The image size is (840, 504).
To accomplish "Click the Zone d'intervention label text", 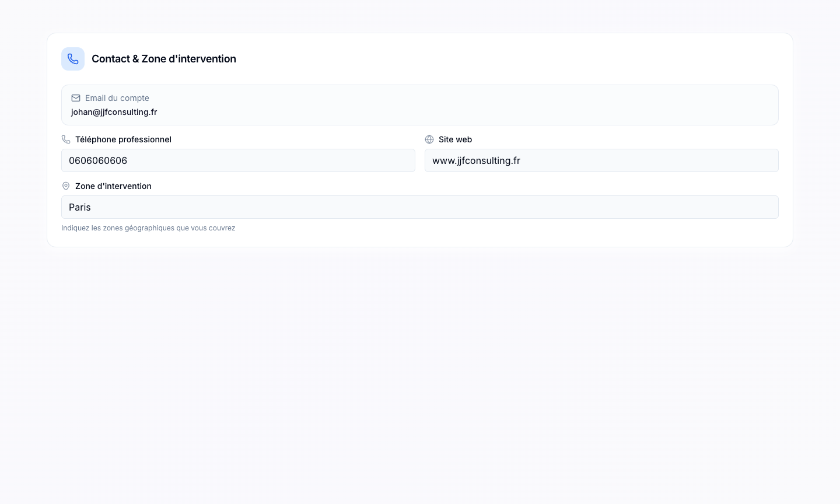I will pyautogui.click(x=113, y=186).
